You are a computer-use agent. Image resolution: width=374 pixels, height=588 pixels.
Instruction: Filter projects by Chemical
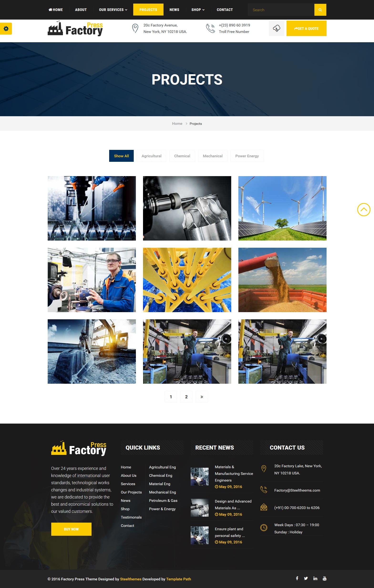[182, 156]
